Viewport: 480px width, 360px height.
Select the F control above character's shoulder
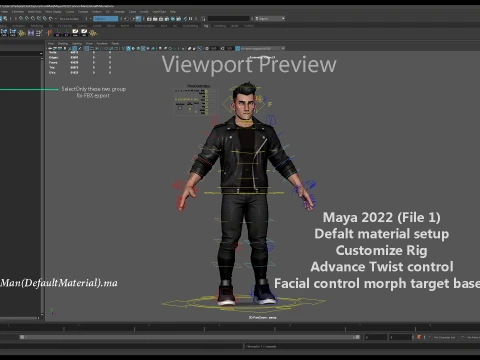coord(270,104)
